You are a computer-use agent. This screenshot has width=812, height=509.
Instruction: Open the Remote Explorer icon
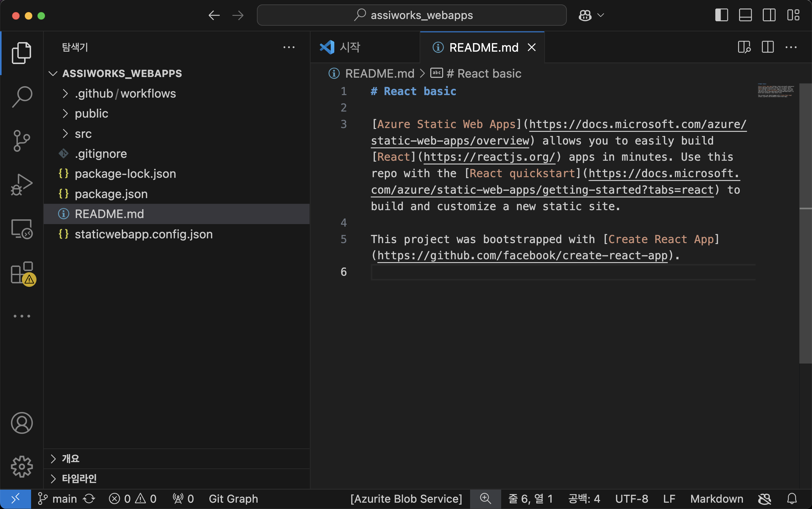(22, 229)
